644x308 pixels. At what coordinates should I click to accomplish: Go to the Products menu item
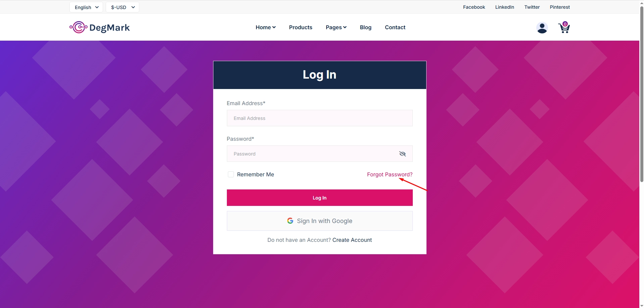click(x=301, y=28)
